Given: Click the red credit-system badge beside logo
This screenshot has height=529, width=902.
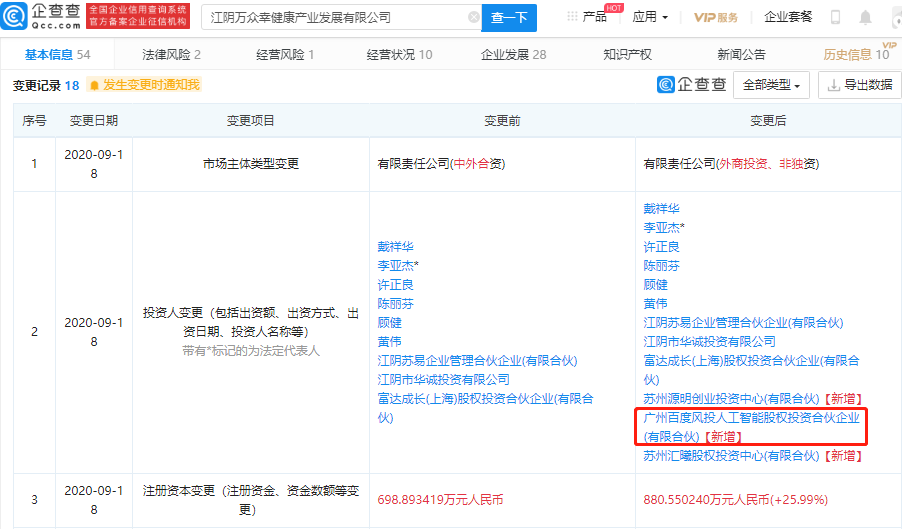Looking at the screenshot, I should [x=138, y=16].
